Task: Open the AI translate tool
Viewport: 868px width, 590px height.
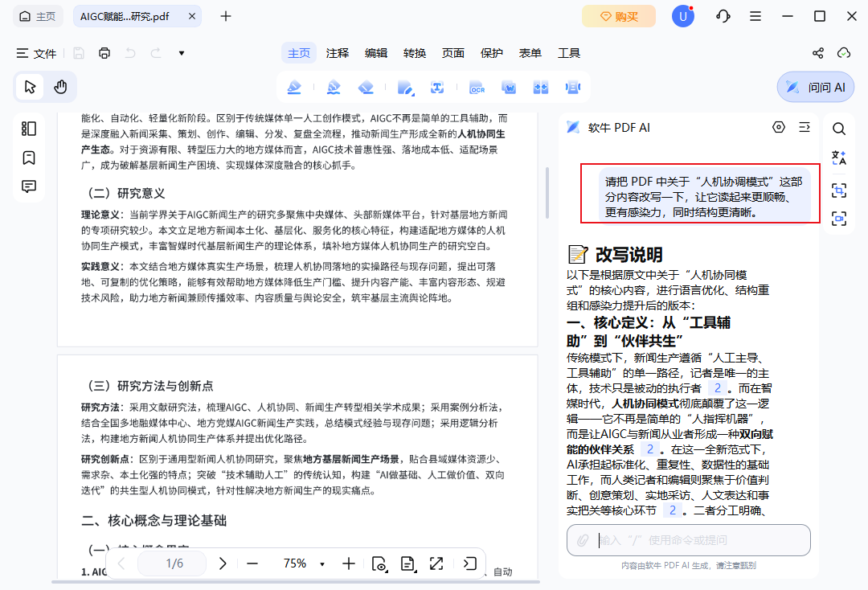Action: point(838,158)
